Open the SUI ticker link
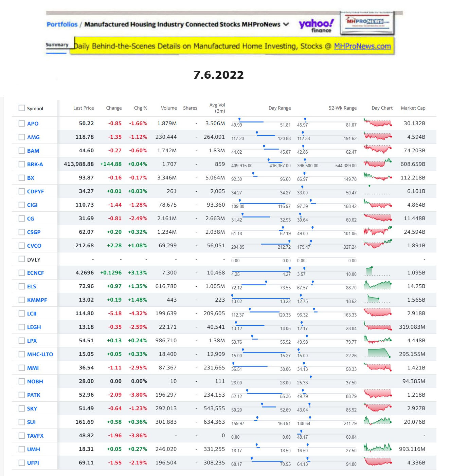 31,422
